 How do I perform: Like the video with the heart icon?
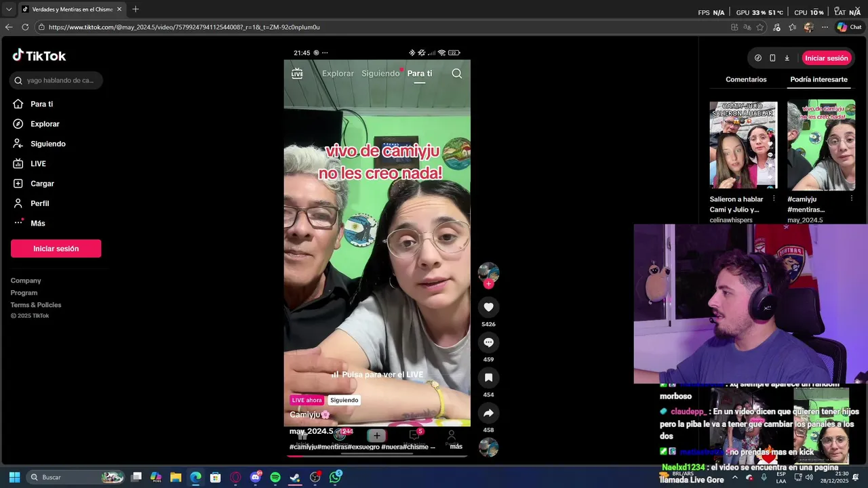(x=488, y=307)
